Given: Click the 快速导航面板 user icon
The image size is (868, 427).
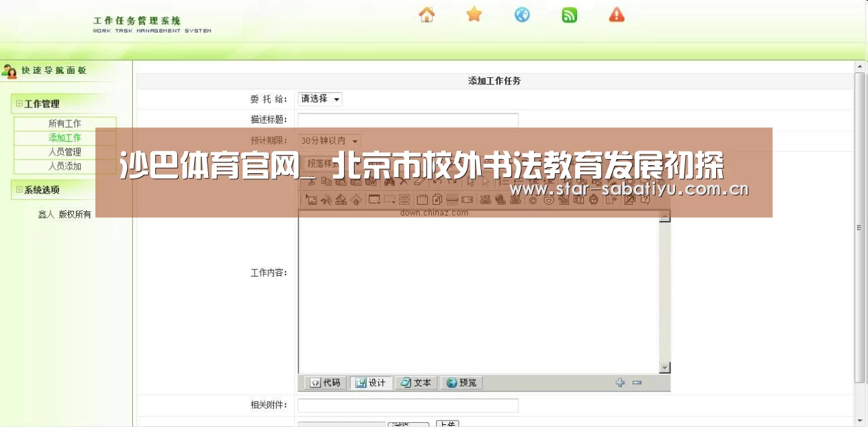Looking at the screenshot, I should tap(9, 70).
